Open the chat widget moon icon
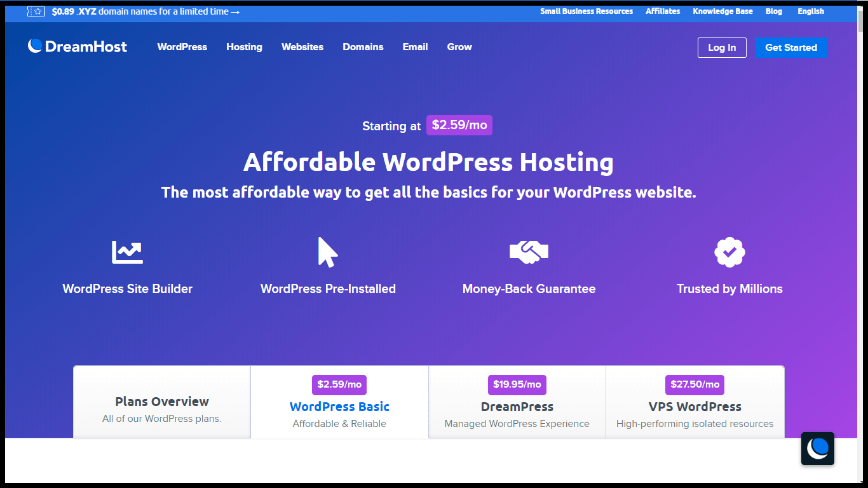Image resolution: width=868 pixels, height=488 pixels. coord(818,449)
